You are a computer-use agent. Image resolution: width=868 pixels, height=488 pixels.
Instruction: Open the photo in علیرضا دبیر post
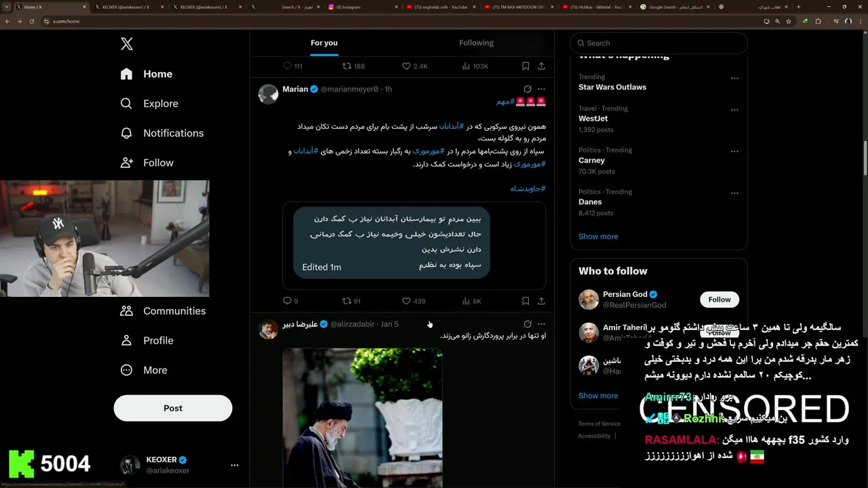pos(363,418)
